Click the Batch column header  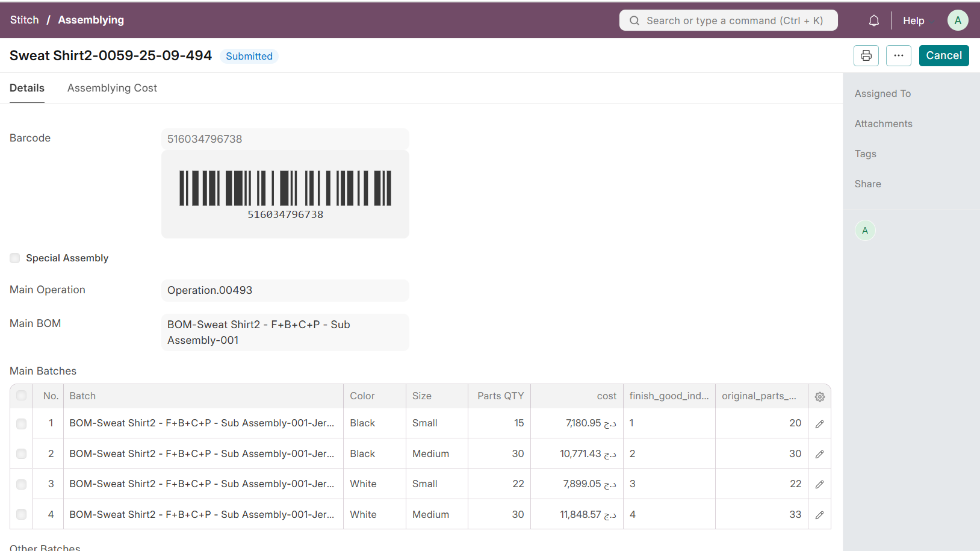(x=203, y=396)
